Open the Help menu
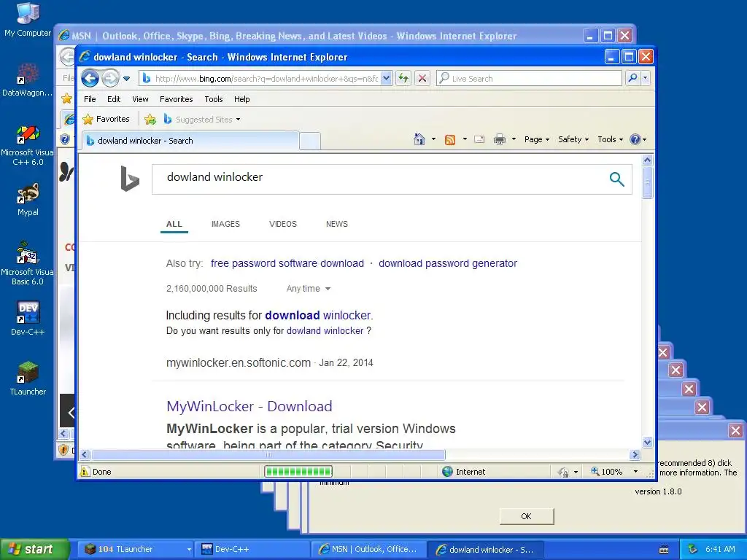This screenshot has height=560, width=747. click(x=242, y=99)
